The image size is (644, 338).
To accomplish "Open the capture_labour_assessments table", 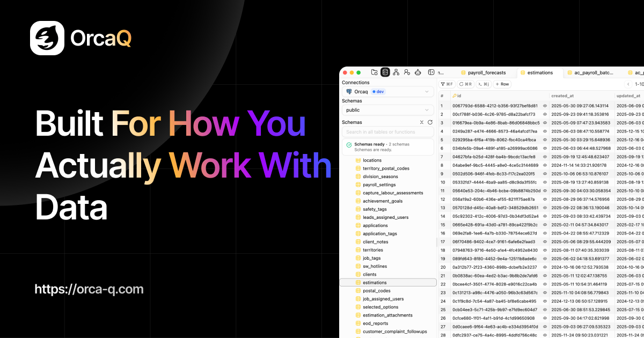I will (x=393, y=193).
